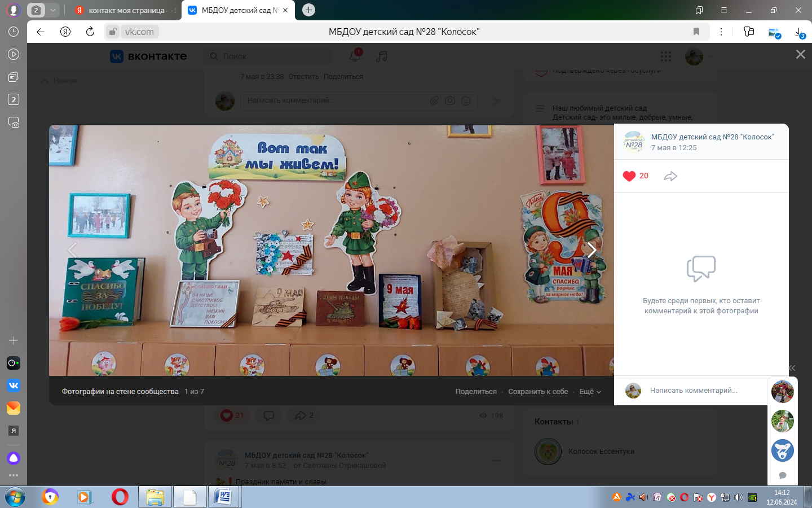Open the messenger speech bubble icon

[783, 475]
